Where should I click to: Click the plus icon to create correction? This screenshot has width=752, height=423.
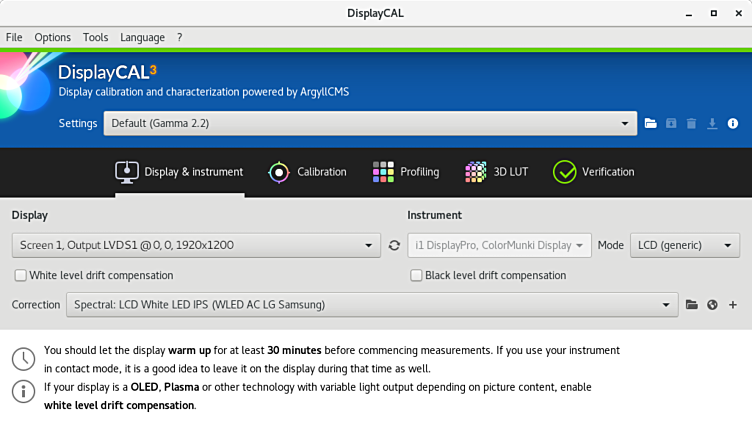tap(733, 305)
